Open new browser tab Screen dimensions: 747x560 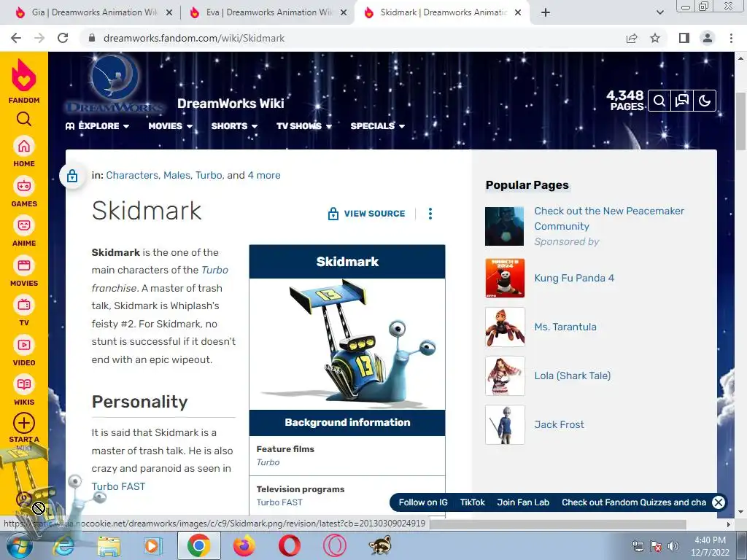546,12
